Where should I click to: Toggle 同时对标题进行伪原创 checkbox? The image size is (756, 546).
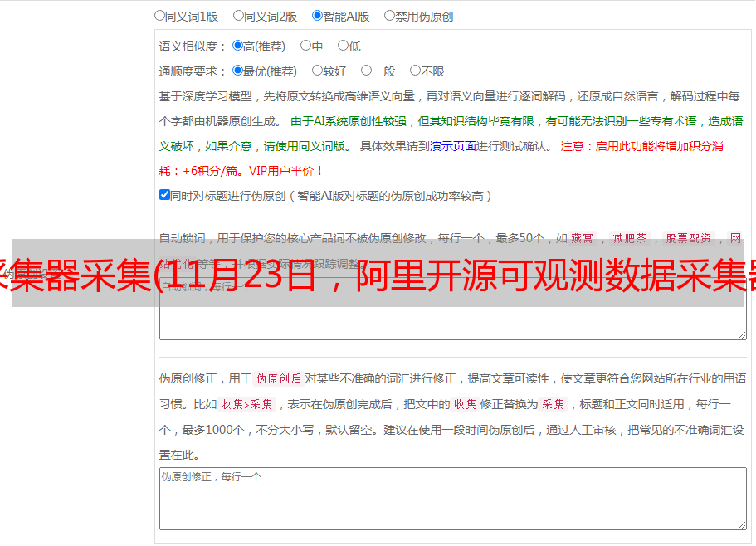point(164,195)
